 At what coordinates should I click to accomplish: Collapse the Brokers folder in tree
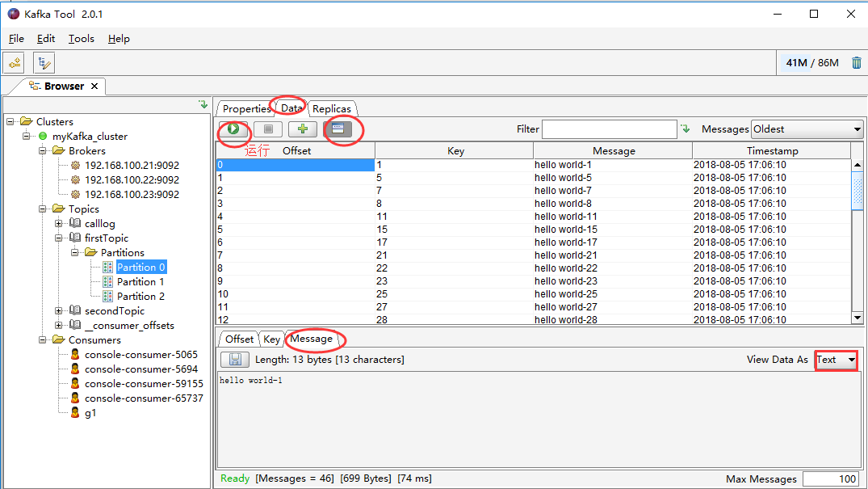click(43, 151)
